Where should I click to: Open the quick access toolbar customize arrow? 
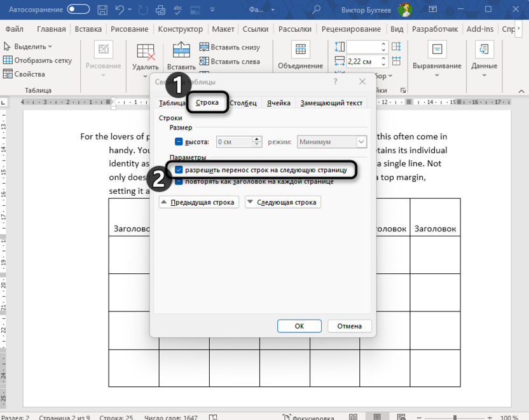pos(212,10)
